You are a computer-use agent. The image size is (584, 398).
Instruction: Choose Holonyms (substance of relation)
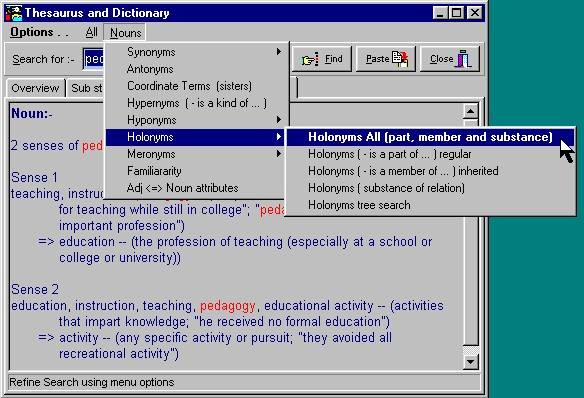(x=430, y=188)
